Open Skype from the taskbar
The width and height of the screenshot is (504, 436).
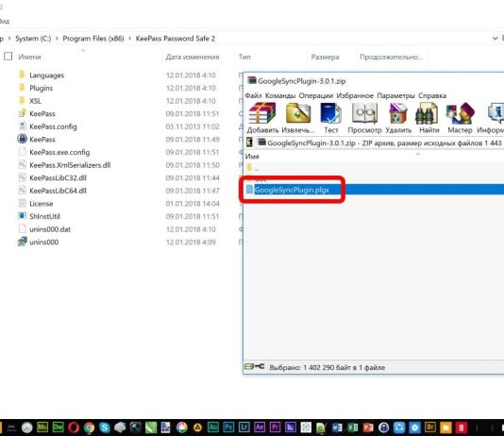(x=105, y=428)
